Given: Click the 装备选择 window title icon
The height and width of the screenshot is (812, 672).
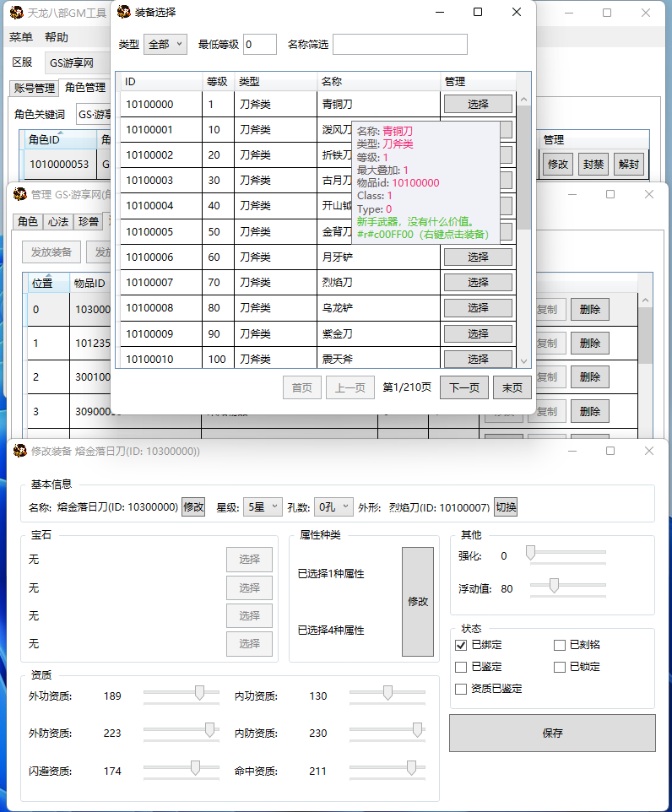Looking at the screenshot, I should pyautogui.click(x=124, y=13).
